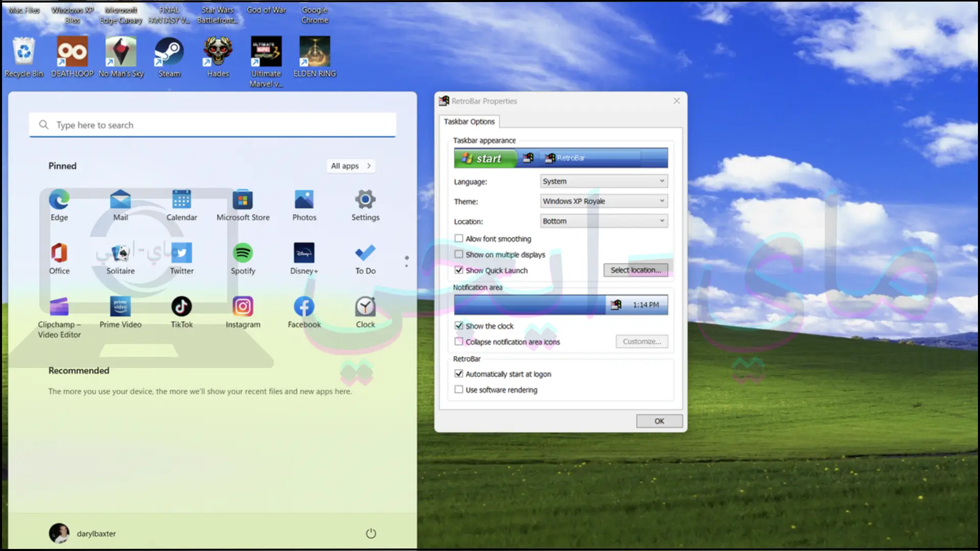Open the Language dropdown selector
The height and width of the screenshot is (551, 980).
click(x=603, y=180)
